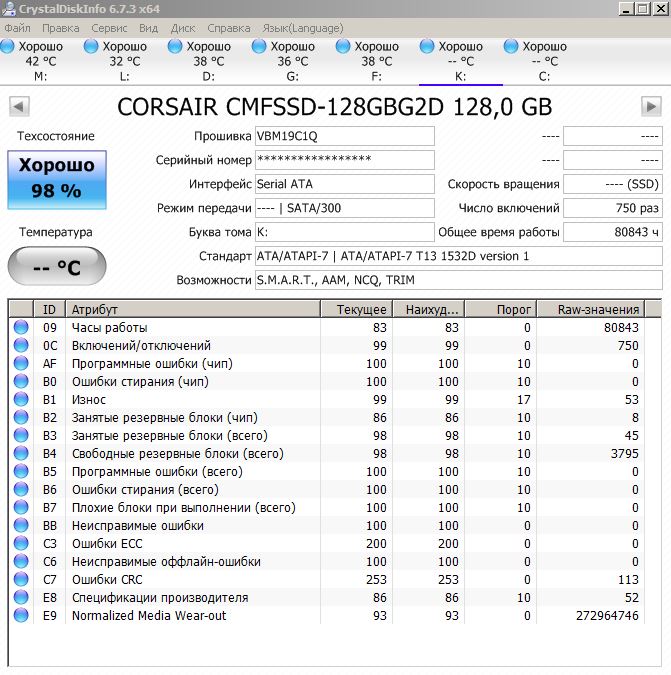Viewport: 671px width, 675px height.
Task: Click the Raw-значения column header
Action: point(591,309)
